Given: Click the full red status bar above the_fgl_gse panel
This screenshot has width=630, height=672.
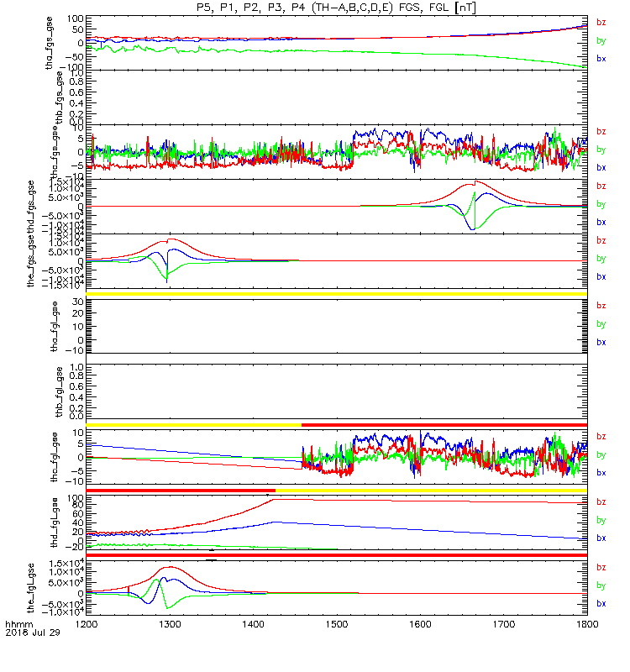Looking at the screenshot, I should (x=337, y=555).
